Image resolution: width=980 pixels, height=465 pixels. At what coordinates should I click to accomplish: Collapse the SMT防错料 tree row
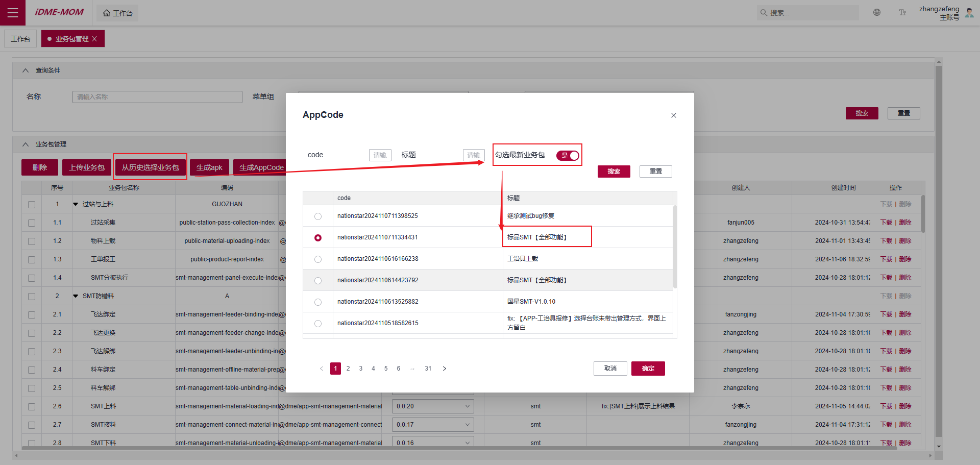[x=76, y=296]
